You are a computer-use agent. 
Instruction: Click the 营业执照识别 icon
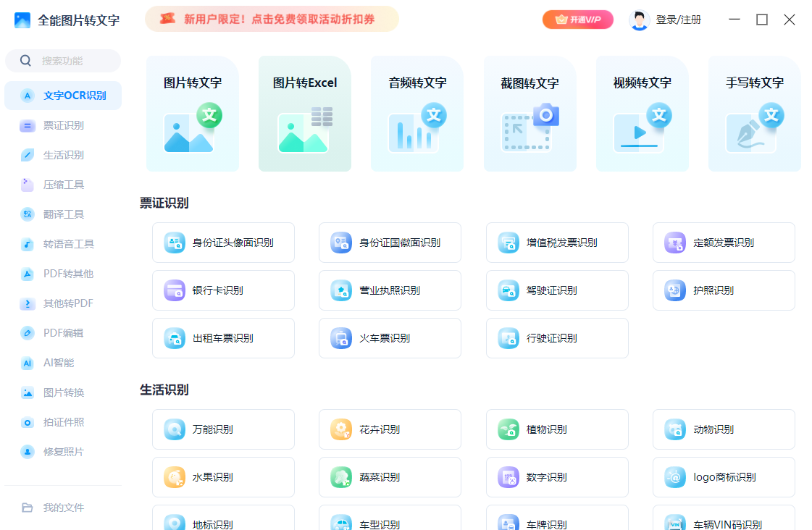pos(341,290)
